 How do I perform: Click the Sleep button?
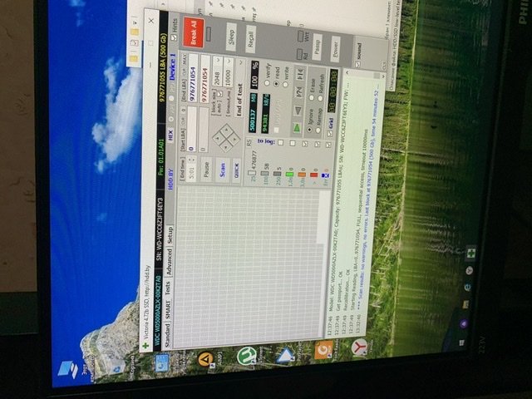231,37
